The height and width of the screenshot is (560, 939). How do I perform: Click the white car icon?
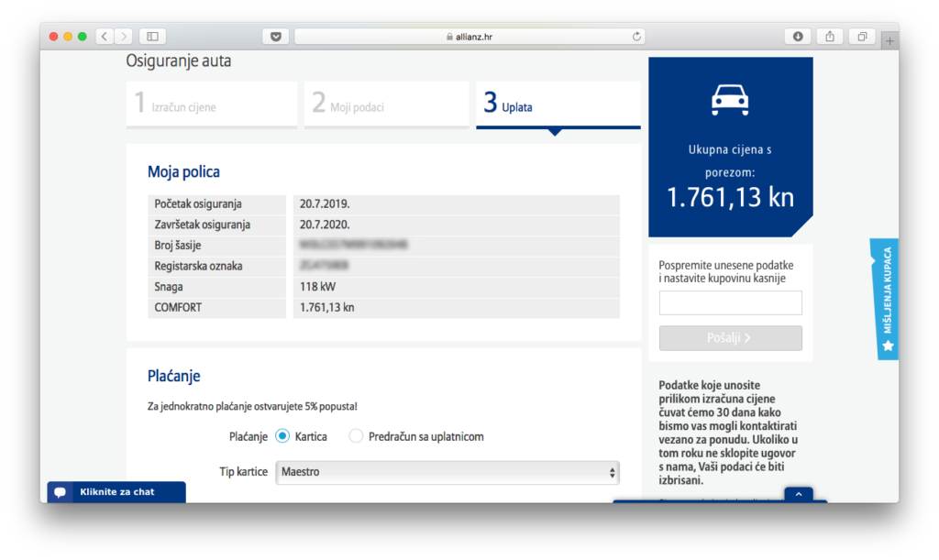[730, 100]
